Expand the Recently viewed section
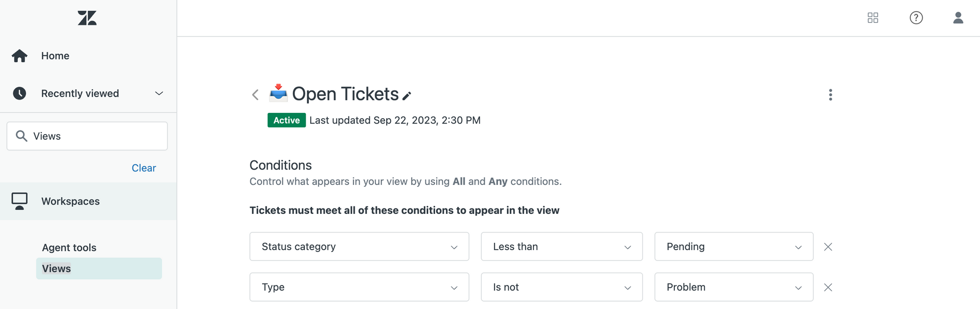 (159, 93)
